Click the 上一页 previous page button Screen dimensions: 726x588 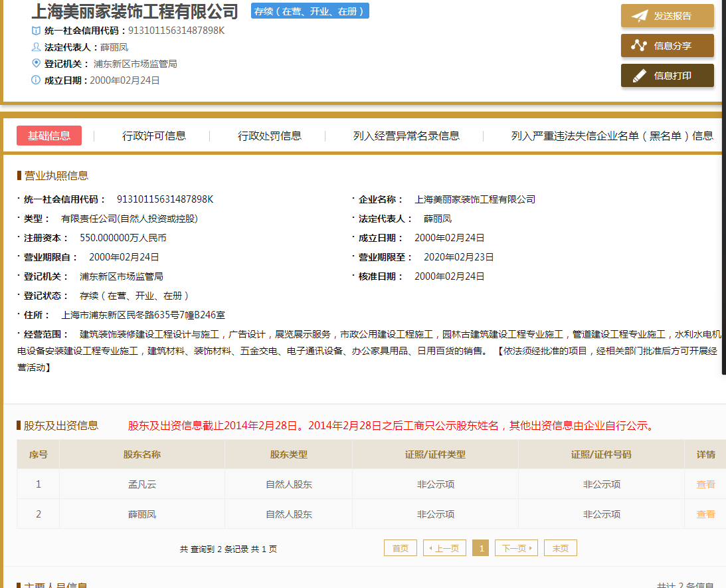444,548
